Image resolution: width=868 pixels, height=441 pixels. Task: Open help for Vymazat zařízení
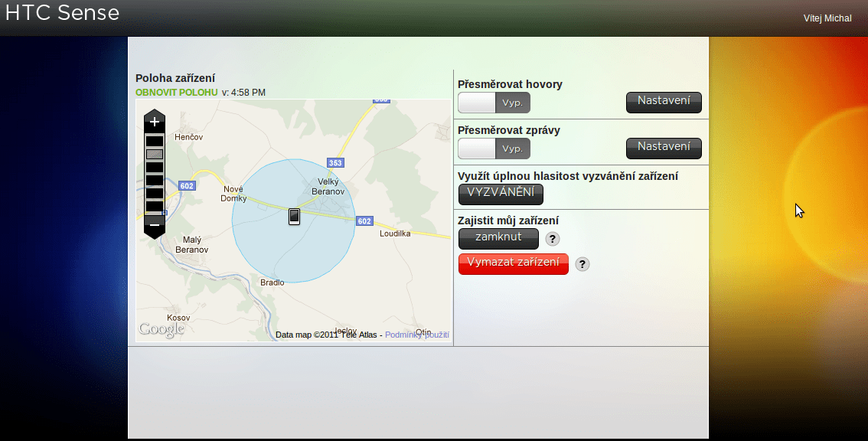coord(582,264)
